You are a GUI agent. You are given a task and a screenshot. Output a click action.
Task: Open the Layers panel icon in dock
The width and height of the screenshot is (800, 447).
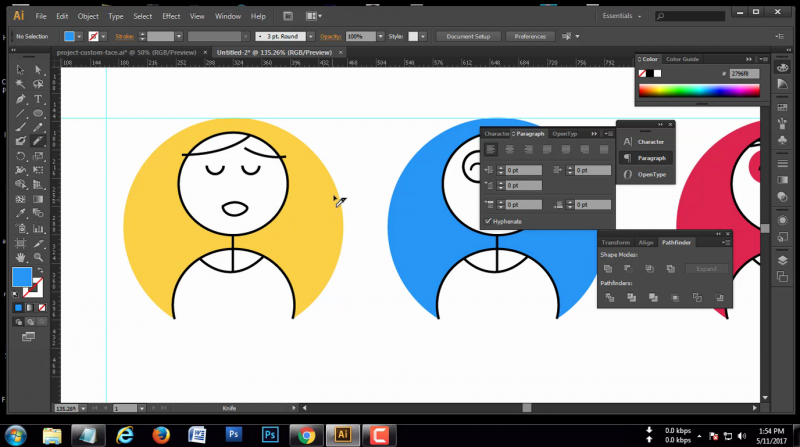coord(781,260)
